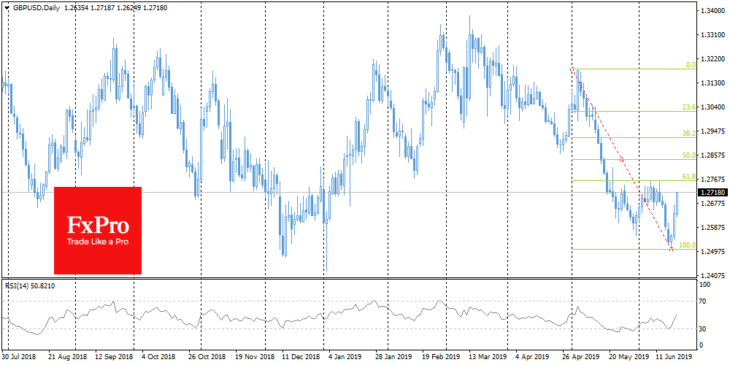This screenshot has height=365, width=730.
Task: Click the Fibonacci red dashed trendline midpoint
Action: (x=622, y=159)
